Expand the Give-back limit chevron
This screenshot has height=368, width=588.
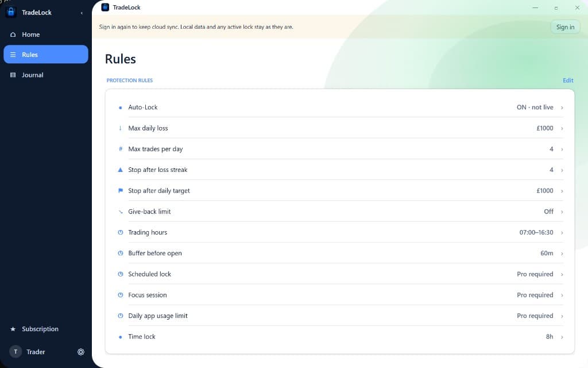point(562,212)
